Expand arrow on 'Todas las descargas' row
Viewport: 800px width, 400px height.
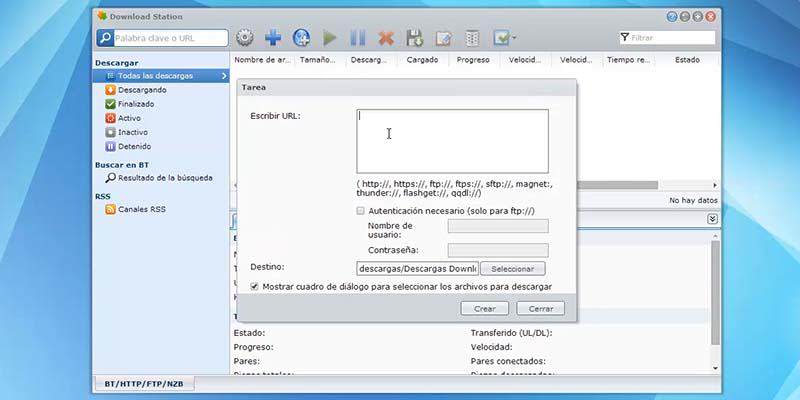(x=224, y=76)
